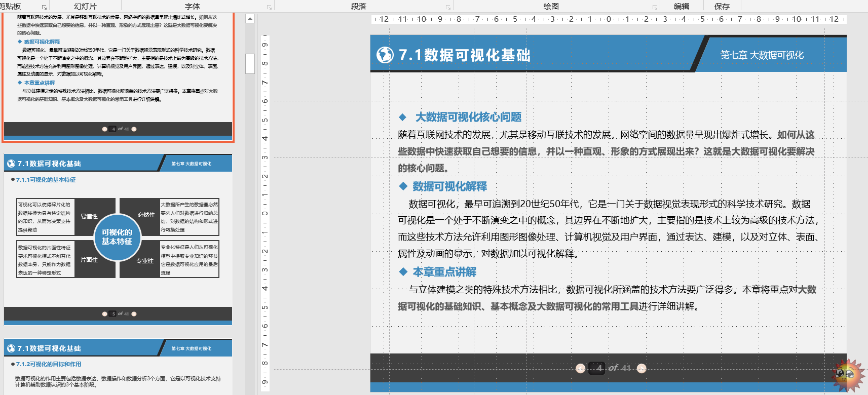Click 7.1.1可视化的基本特征 in slide 5 thumbnail
Screen dimensions: 868x395
coord(46,180)
